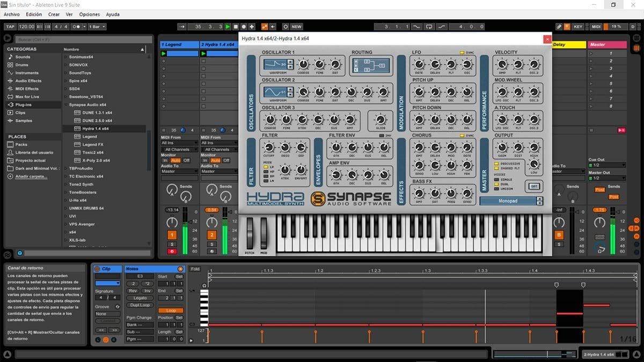The image size is (644, 362).
Task: Open the Ayuda menu
Action: pos(113,14)
